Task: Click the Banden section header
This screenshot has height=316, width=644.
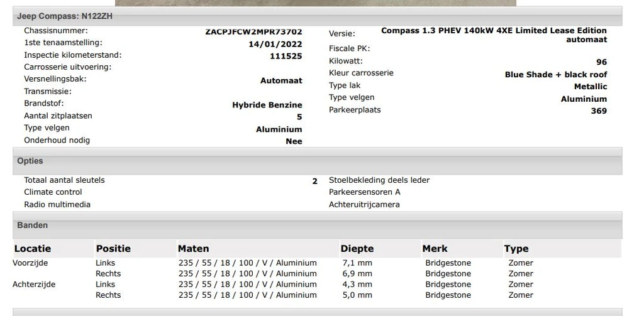Action: pyautogui.click(x=317, y=226)
